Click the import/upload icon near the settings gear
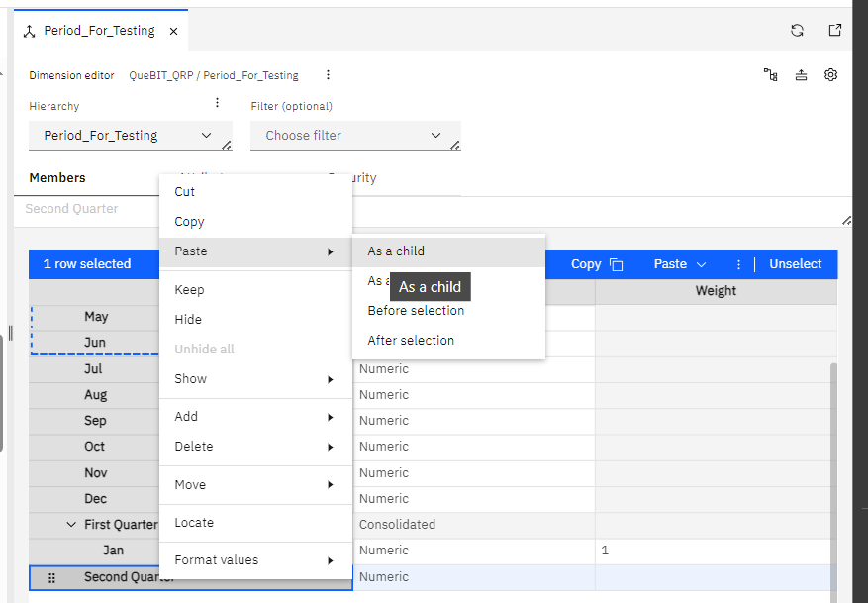Viewport: 868px width, 603px height. coord(801,74)
